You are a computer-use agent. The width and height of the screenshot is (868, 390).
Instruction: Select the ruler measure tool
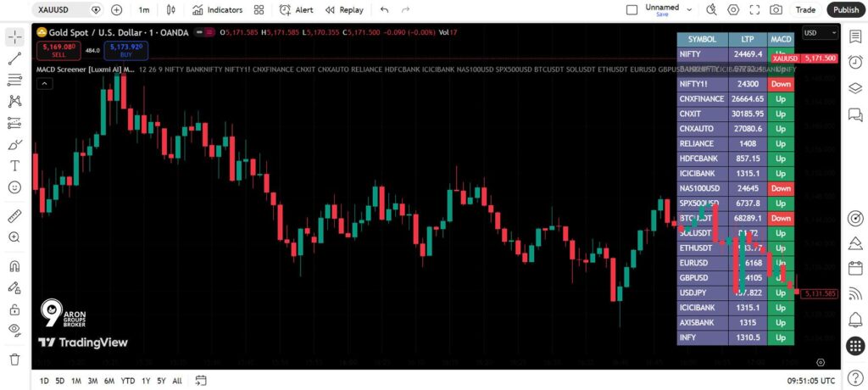point(15,215)
